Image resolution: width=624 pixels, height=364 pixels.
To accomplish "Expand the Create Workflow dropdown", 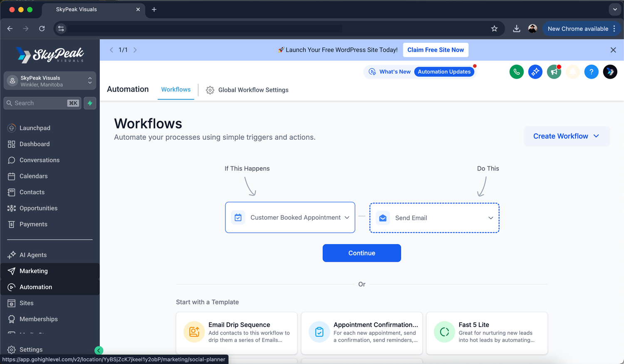I will 567,136.
